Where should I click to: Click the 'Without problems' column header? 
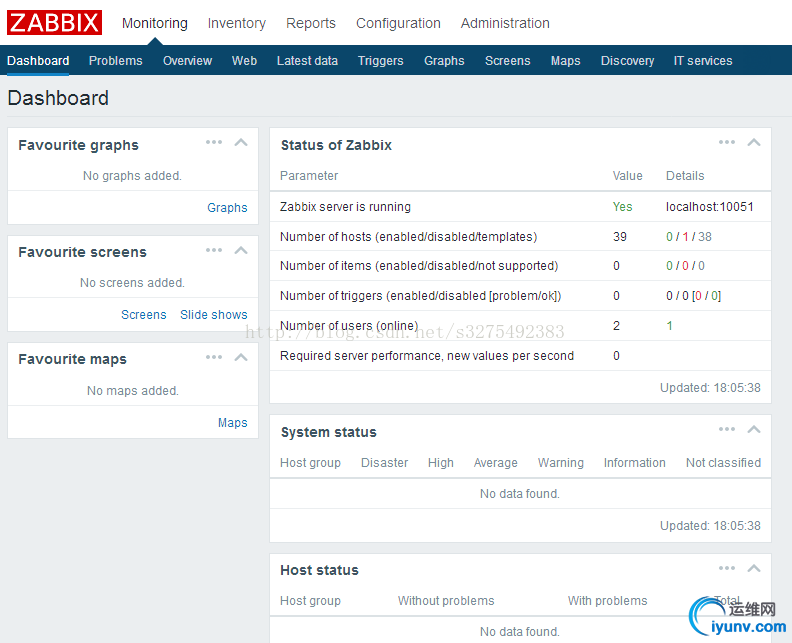click(446, 601)
